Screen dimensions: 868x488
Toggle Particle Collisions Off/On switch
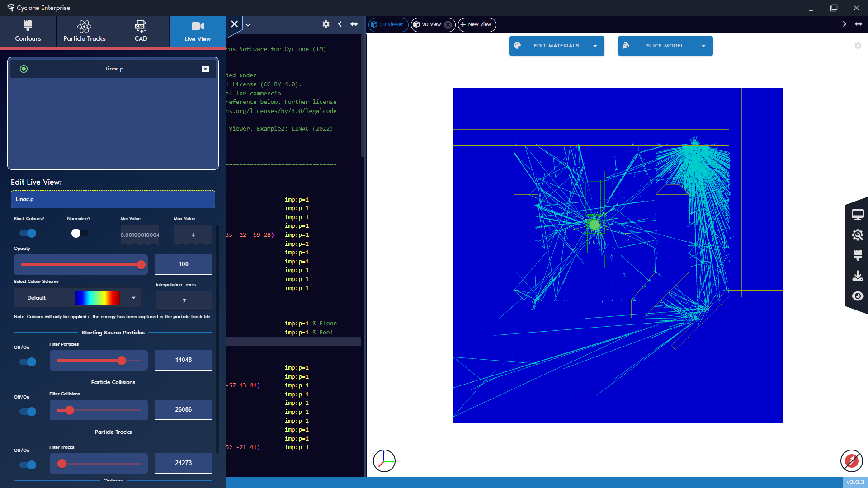pyautogui.click(x=28, y=412)
